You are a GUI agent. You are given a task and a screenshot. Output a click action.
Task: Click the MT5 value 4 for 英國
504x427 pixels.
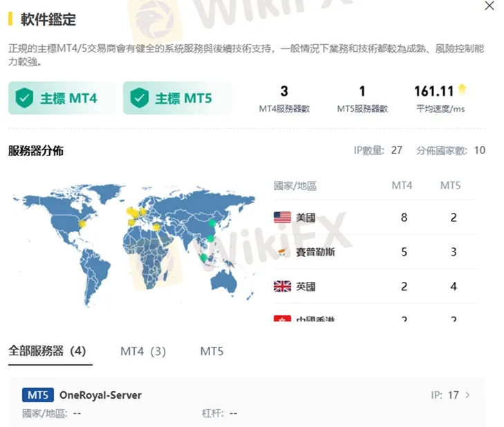coord(454,286)
